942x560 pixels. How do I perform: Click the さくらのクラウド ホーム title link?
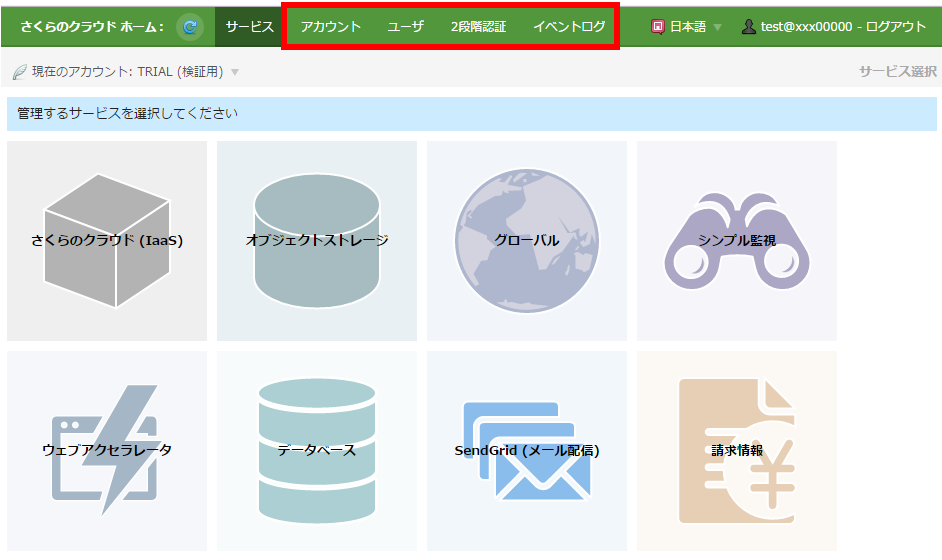point(92,27)
